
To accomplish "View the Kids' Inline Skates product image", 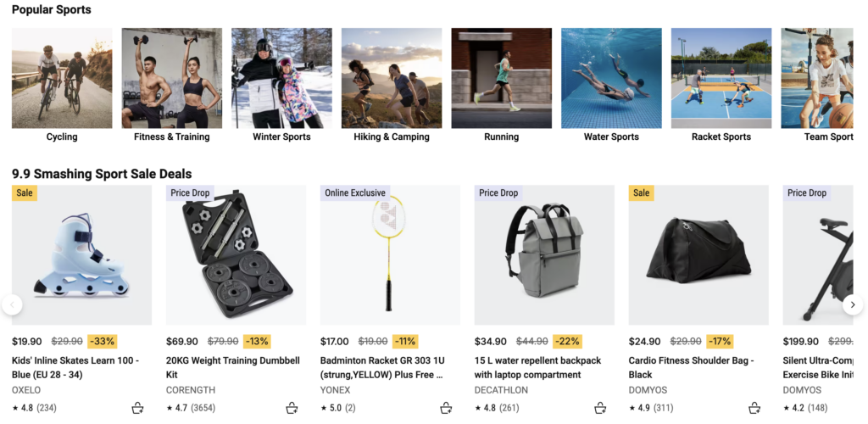I will [81, 254].
